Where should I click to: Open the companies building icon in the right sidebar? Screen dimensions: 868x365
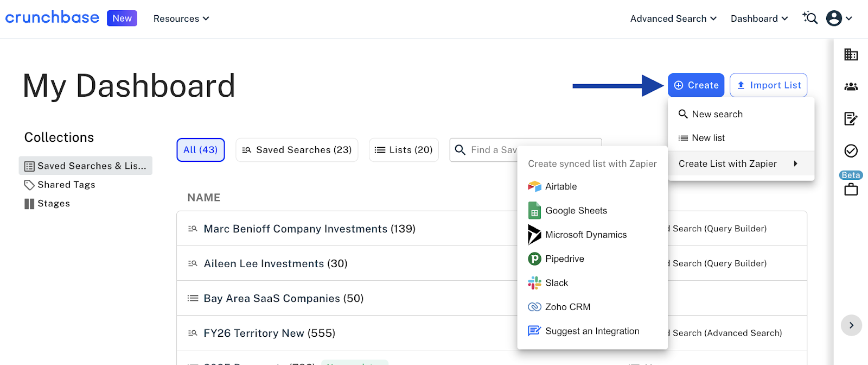pos(851,54)
